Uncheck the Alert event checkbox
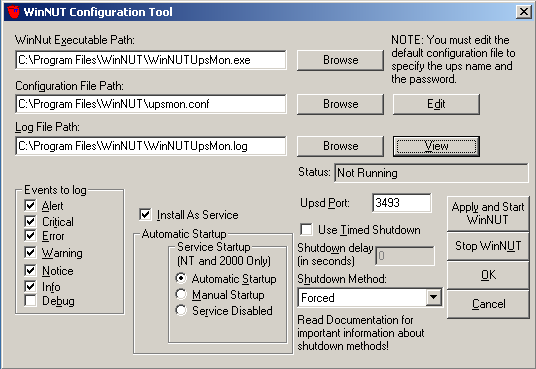Viewport: 536px width, 369px height. click(30, 206)
